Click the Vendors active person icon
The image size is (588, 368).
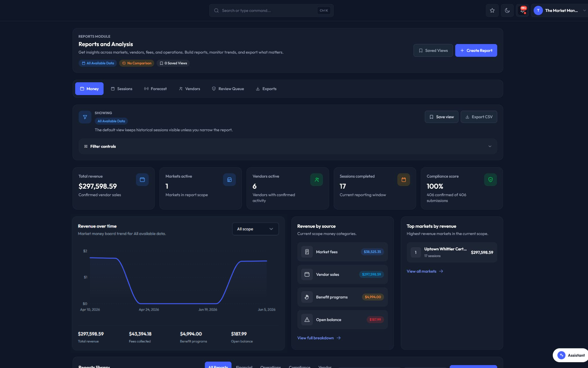coord(316,180)
